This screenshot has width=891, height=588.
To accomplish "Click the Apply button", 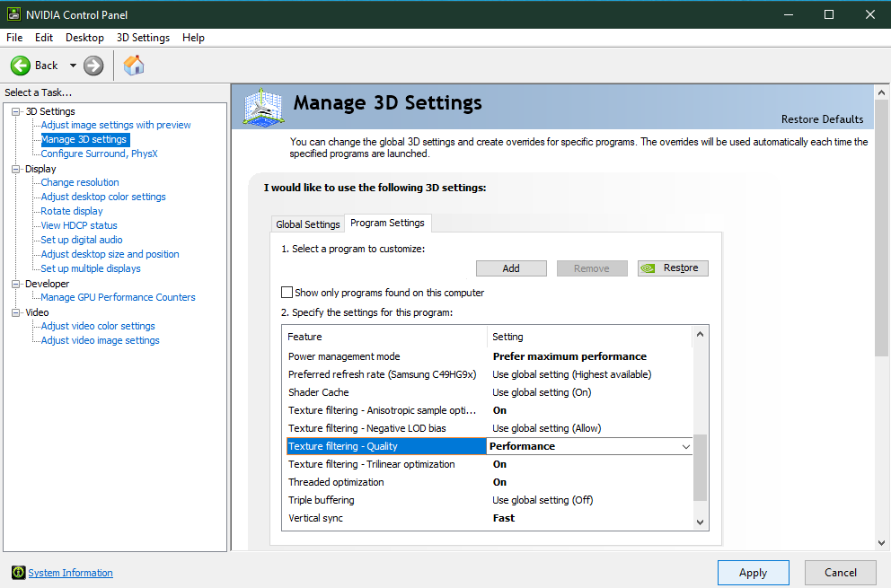I will tap(753, 573).
